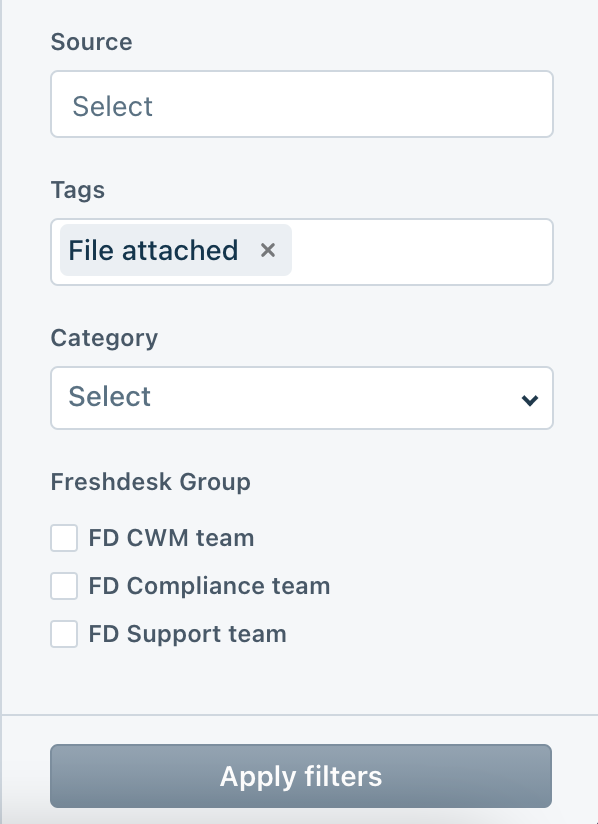598x824 pixels.
Task: Enable the FD Compliance team checkbox
Action: pos(64,586)
